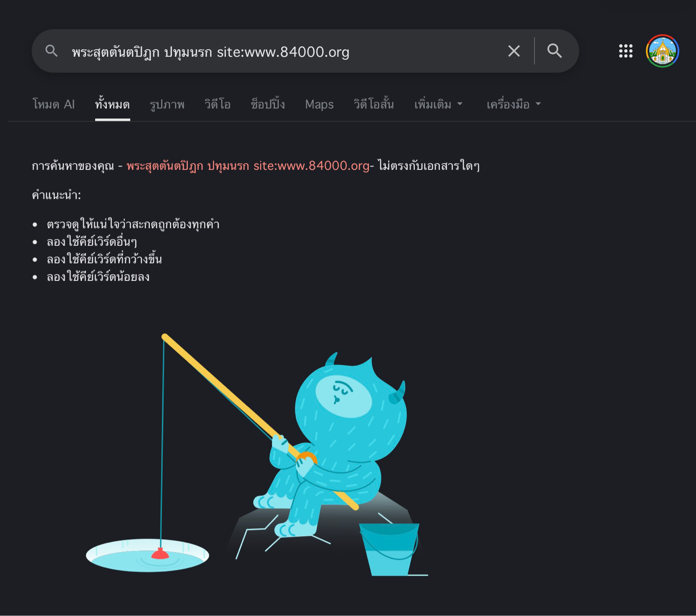Click the magnifier icon left of the query
Viewport: 696px width, 616px height.
tap(52, 51)
